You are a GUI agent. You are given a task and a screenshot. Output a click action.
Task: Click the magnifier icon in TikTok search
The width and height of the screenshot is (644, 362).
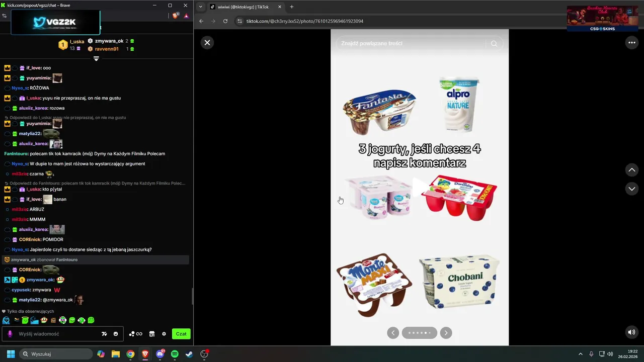pos(494,44)
